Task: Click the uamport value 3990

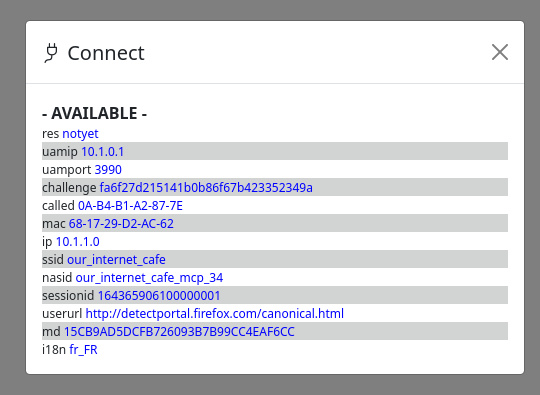Action: [108, 169]
